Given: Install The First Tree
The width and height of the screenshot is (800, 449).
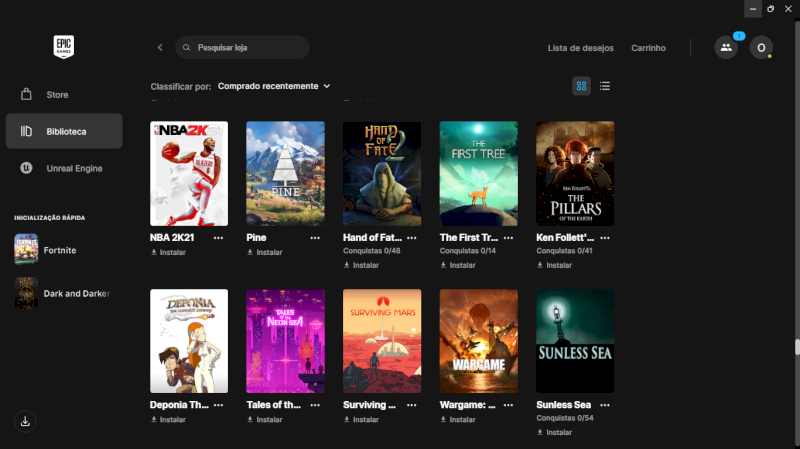Looking at the screenshot, I should coord(458,265).
